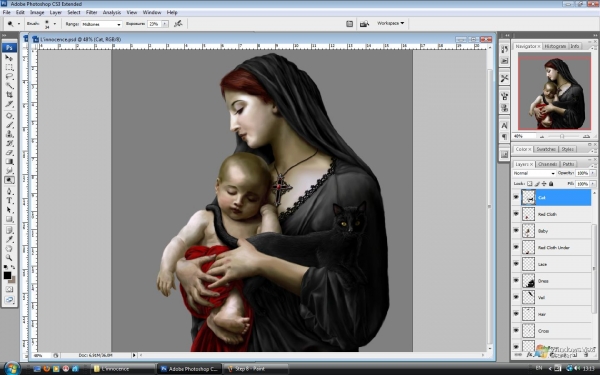Viewport: 600px width, 375px height.
Task: Select the active Dodge tool
Action: click(9, 180)
